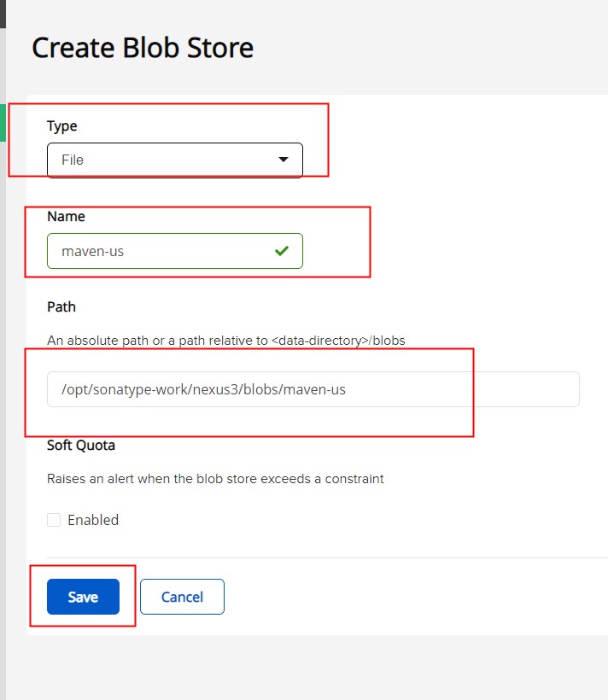Click the green checkmark in Name field

point(281,251)
